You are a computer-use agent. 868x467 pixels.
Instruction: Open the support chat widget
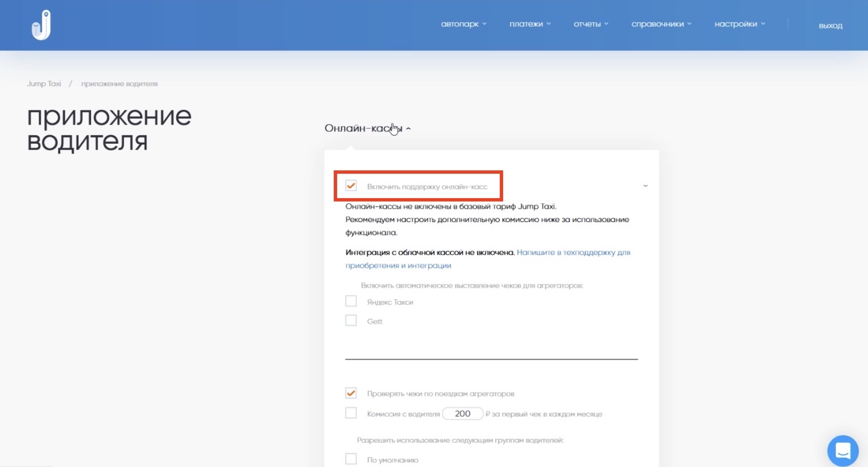coord(843,451)
